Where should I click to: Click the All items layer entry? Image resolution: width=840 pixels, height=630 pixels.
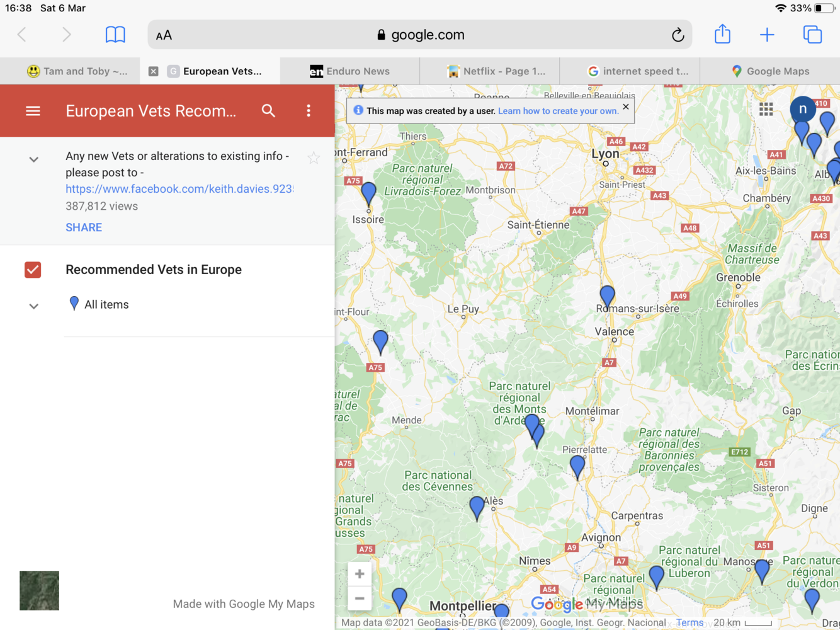pos(106,304)
